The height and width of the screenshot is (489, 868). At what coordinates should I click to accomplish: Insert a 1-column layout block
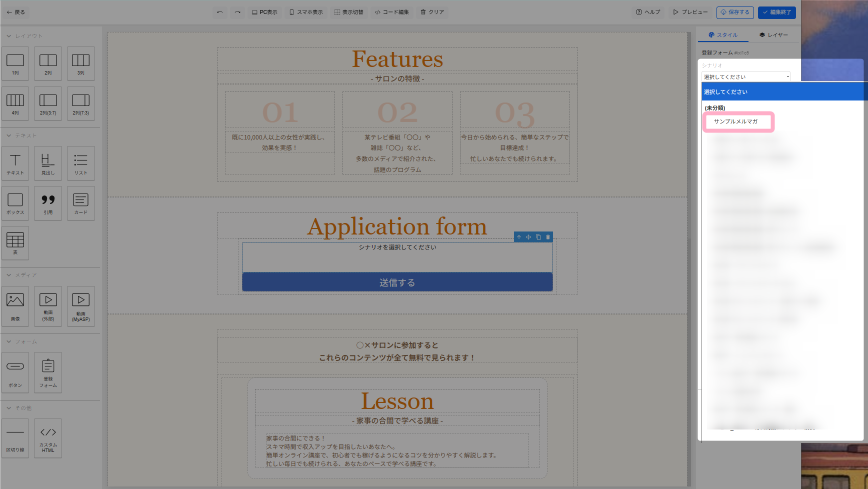(15, 63)
